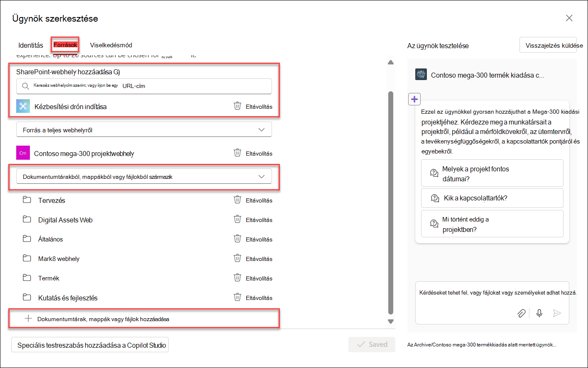Click the microphone icon in the chat box
This screenshot has height=368, width=588.
pos(539,313)
